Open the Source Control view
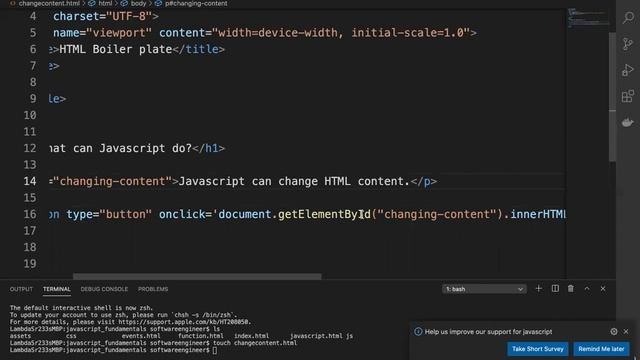Viewport: 640px width, 360px height. click(x=628, y=44)
